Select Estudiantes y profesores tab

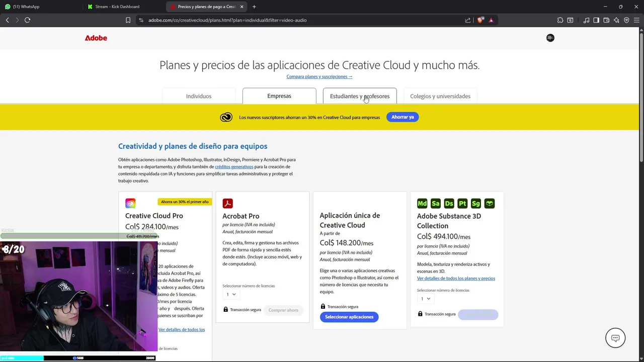[360, 96]
